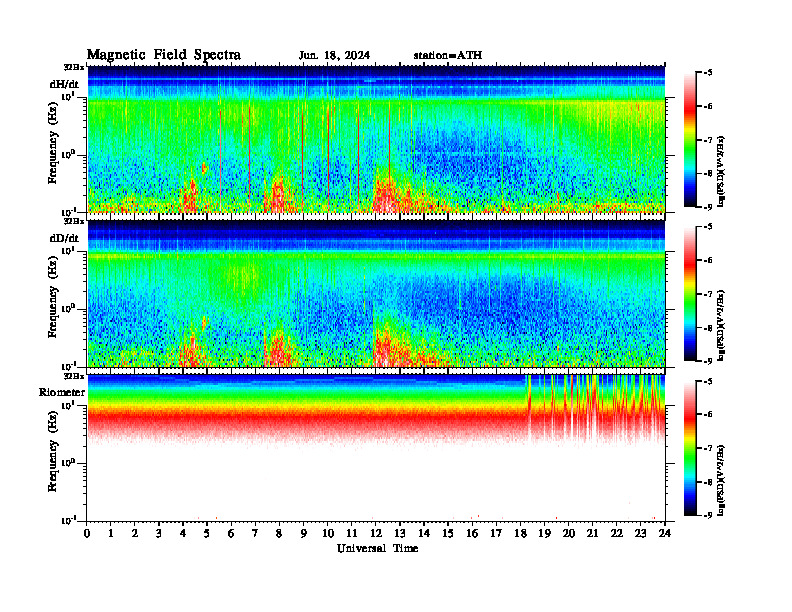Image resolution: width=792 pixels, height=612 pixels.
Task: Click the middle panel color scale bar
Action: click(690, 294)
